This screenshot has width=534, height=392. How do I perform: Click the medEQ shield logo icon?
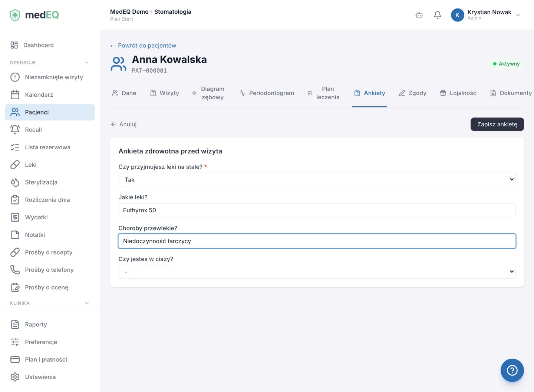[15, 15]
